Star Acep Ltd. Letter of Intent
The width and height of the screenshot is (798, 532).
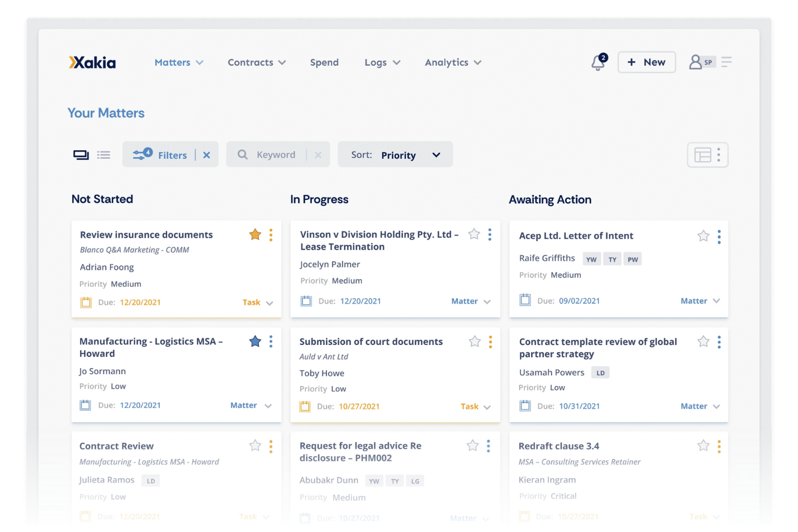703,236
